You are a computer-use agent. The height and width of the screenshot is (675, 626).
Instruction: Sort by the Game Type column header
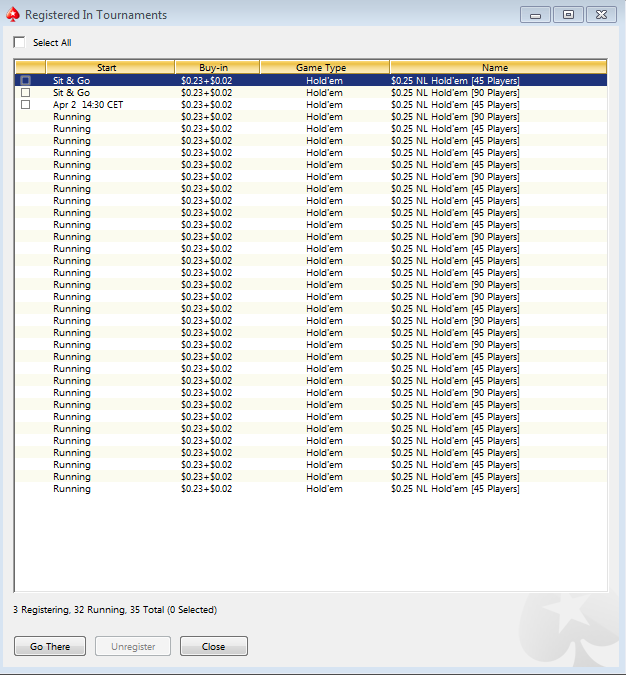point(325,67)
